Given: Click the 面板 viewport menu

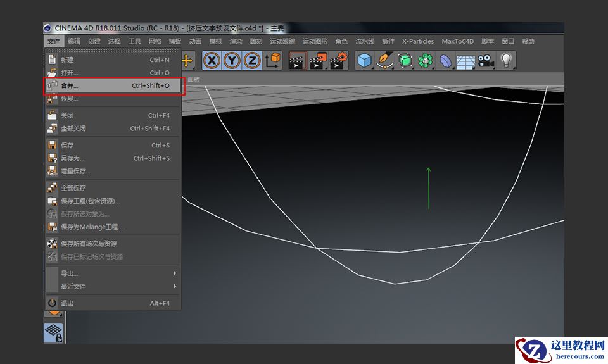Looking at the screenshot, I should pos(194,80).
